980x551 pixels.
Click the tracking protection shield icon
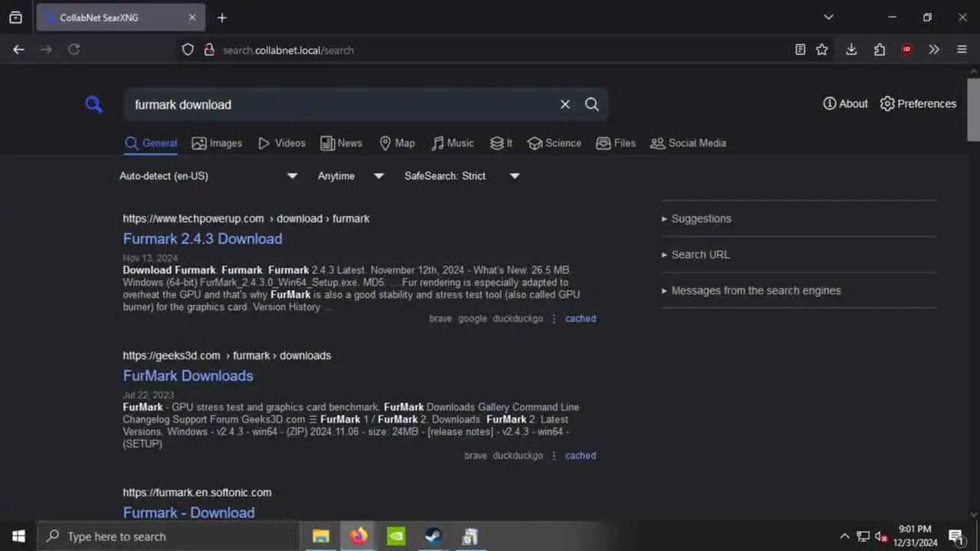[x=188, y=50]
